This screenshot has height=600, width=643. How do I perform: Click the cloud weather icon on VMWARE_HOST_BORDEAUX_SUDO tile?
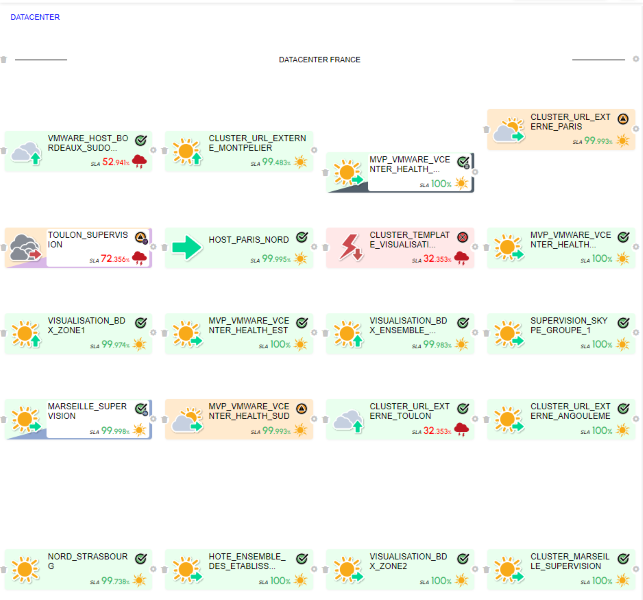tap(26, 152)
